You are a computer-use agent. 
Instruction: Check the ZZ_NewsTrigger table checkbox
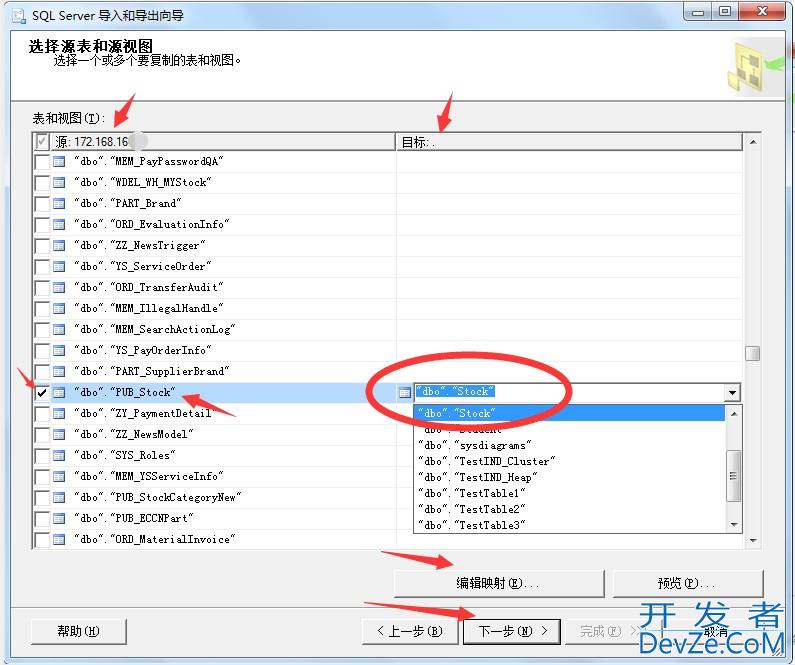pyautogui.click(x=42, y=246)
